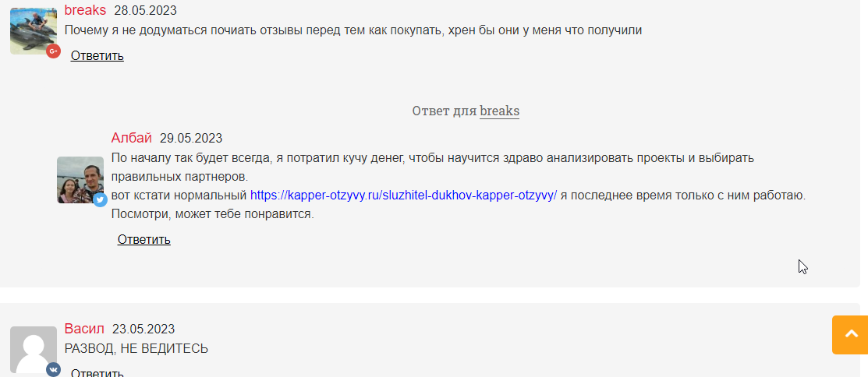Image resolution: width=868 pixels, height=377 pixels.
Task: Click the VK badge on Васил's avatar
Action: pos(53,369)
